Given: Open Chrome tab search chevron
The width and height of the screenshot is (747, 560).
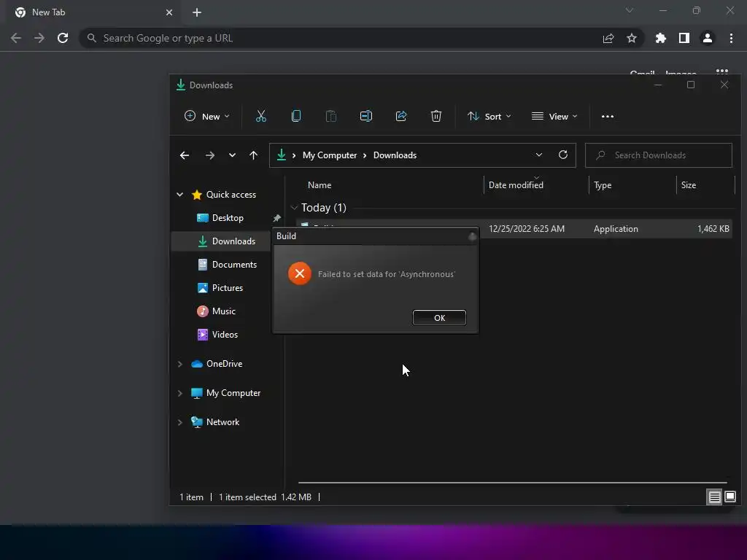Looking at the screenshot, I should [630, 10].
